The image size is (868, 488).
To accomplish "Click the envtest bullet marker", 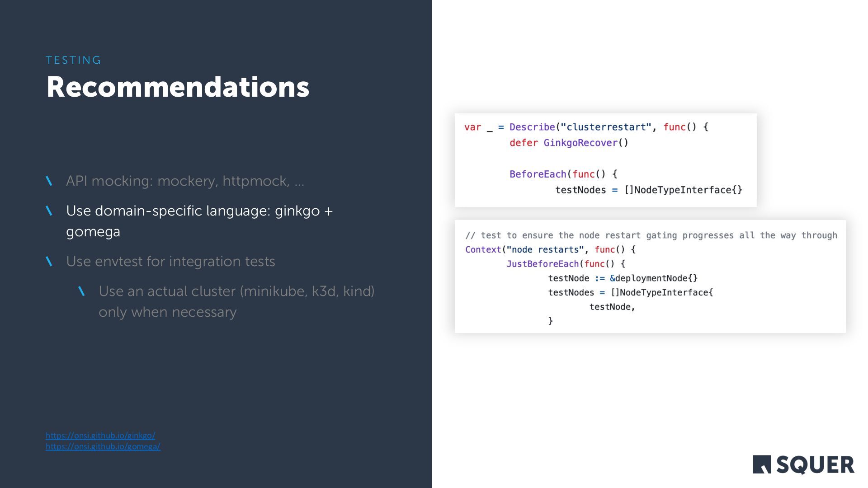I will (49, 262).
